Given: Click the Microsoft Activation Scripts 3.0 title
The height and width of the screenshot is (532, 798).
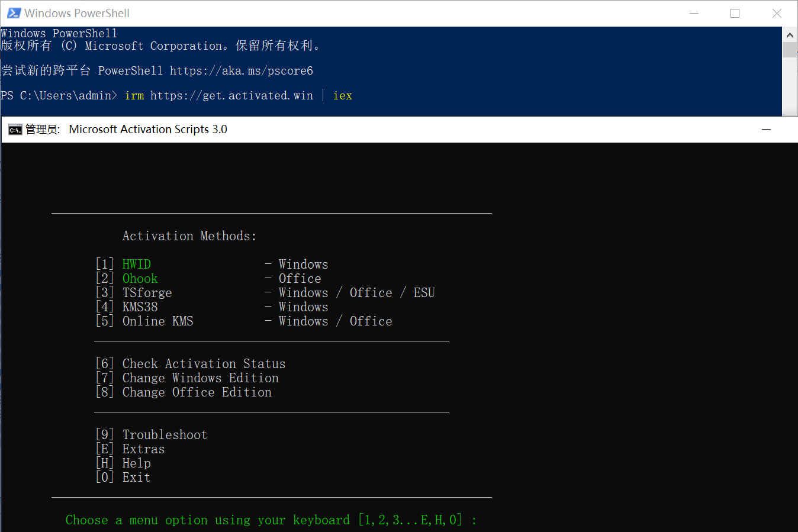Looking at the screenshot, I should [148, 129].
